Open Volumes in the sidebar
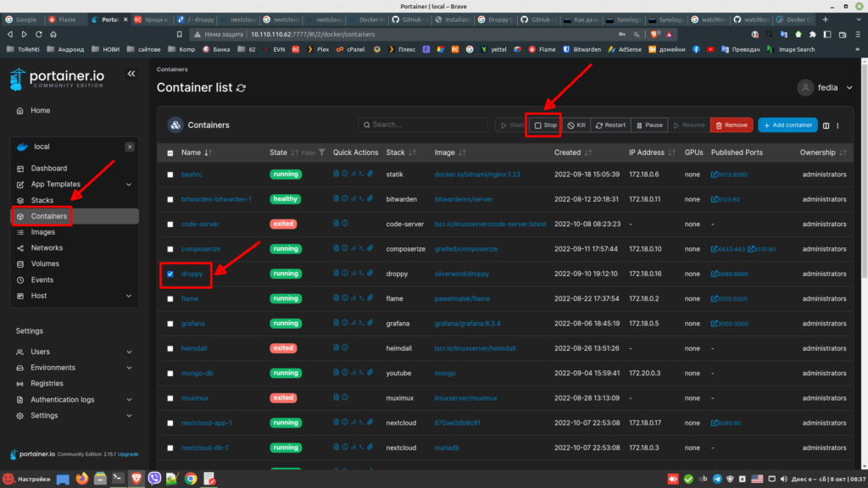The image size is (868, 488). (45, 264)
